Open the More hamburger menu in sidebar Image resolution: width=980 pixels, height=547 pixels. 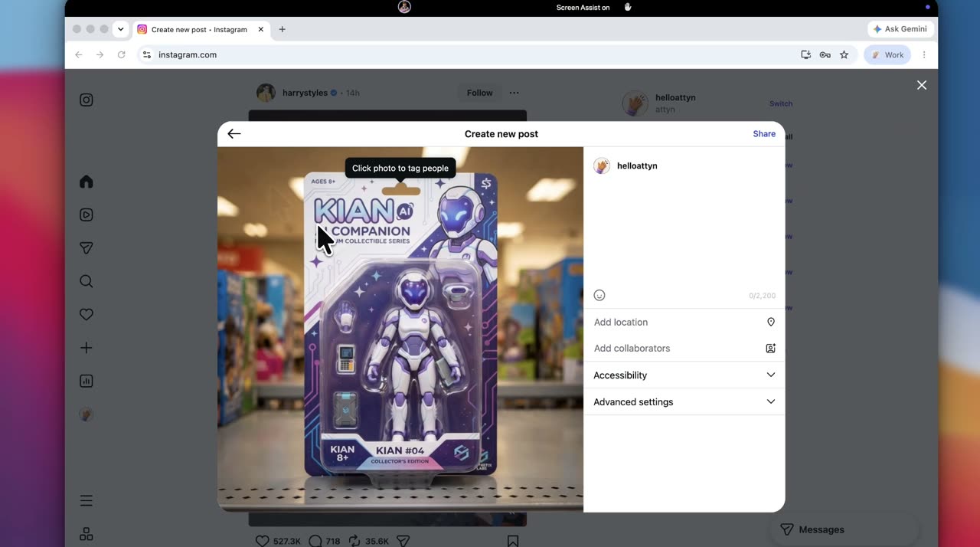87,501
